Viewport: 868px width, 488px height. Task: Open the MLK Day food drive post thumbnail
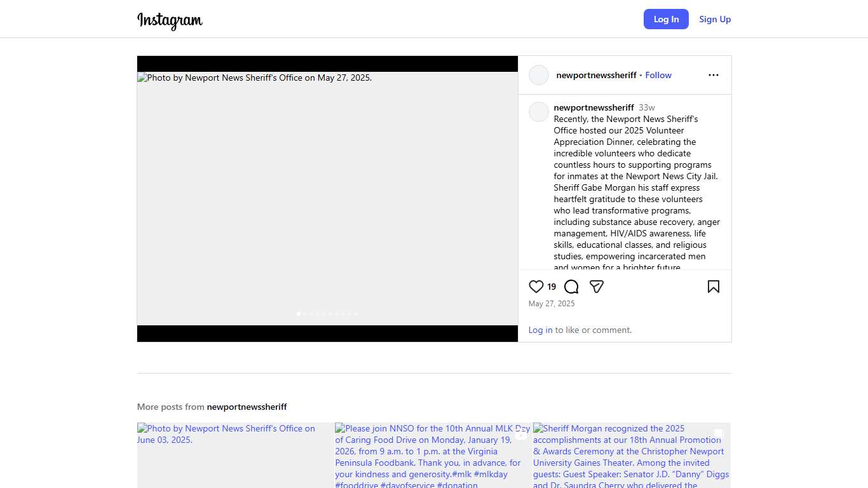click(x=433, y=455)
